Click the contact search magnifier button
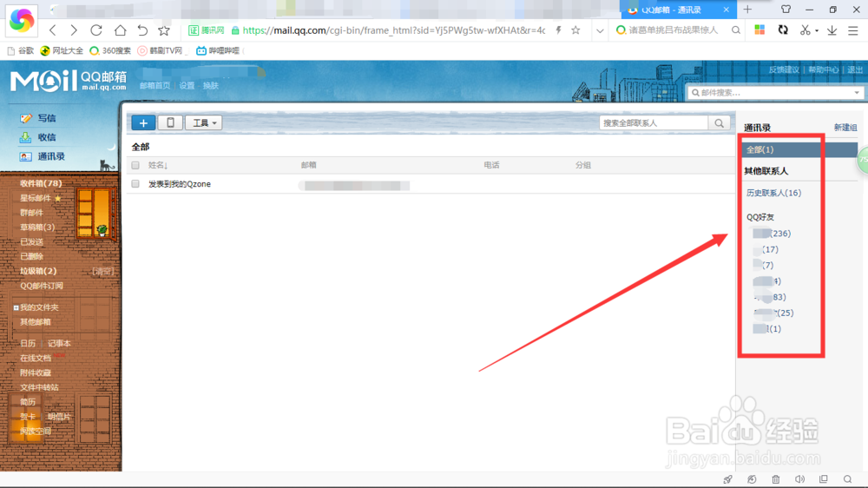Screen dimensions: 868x488 coord(719,123)
